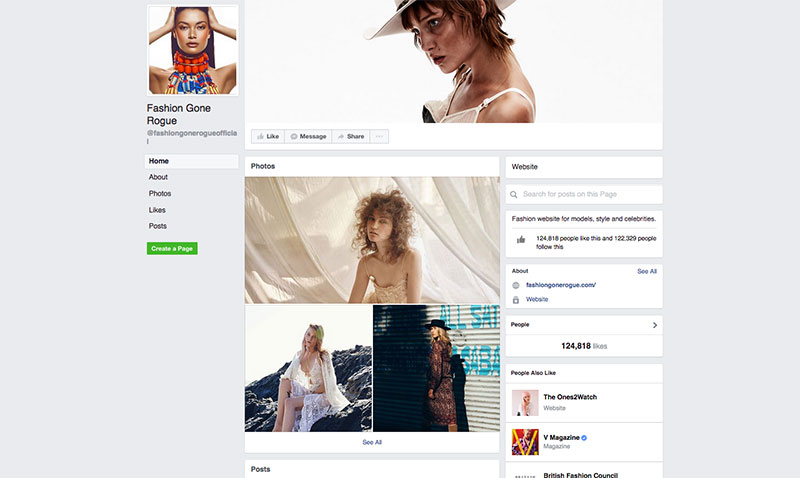800x478 pixels.
Task: Click the 124,818 likes count
Action: click(x=584, y=346)
